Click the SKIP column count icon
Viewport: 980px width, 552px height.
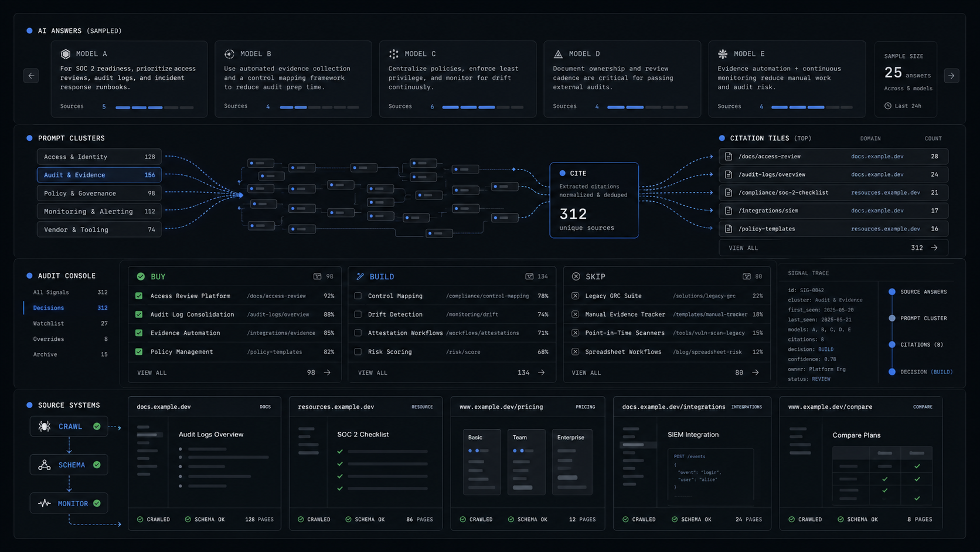click(747, 276)
